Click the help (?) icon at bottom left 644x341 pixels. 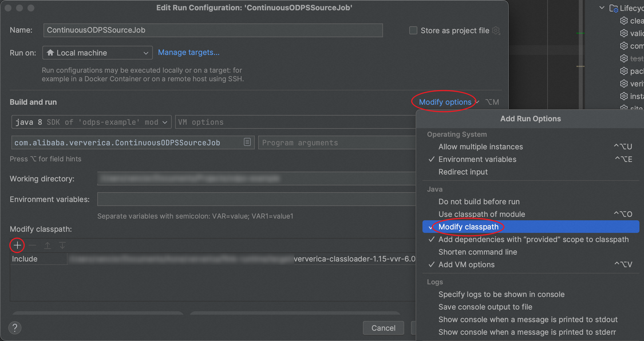[x=16, y=327]
